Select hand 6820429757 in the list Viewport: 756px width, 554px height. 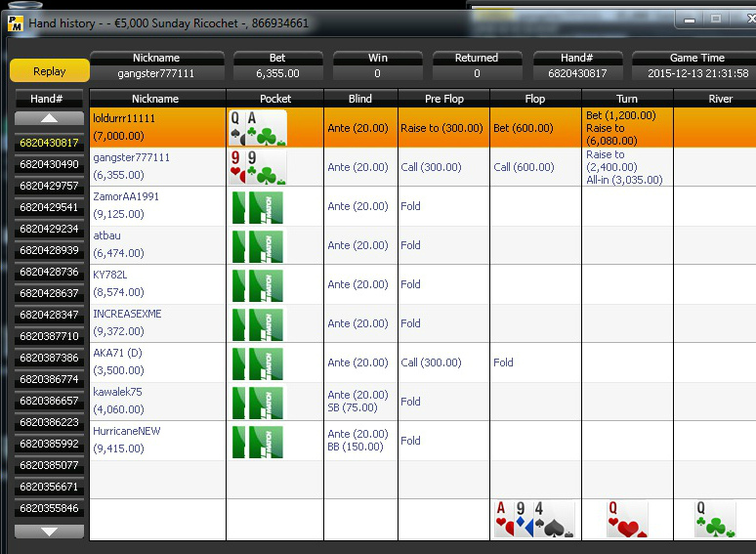click(x=49, y=186)
